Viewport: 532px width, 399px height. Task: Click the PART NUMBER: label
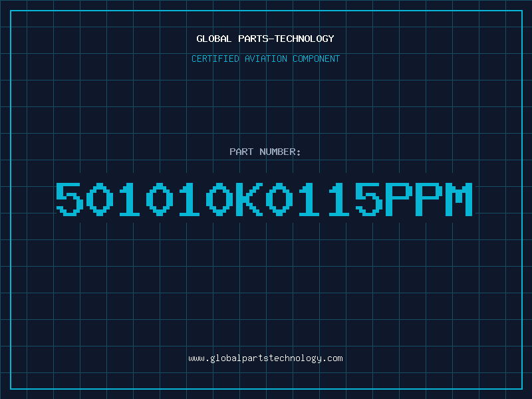pyautogui.click(x=265, y=152)
